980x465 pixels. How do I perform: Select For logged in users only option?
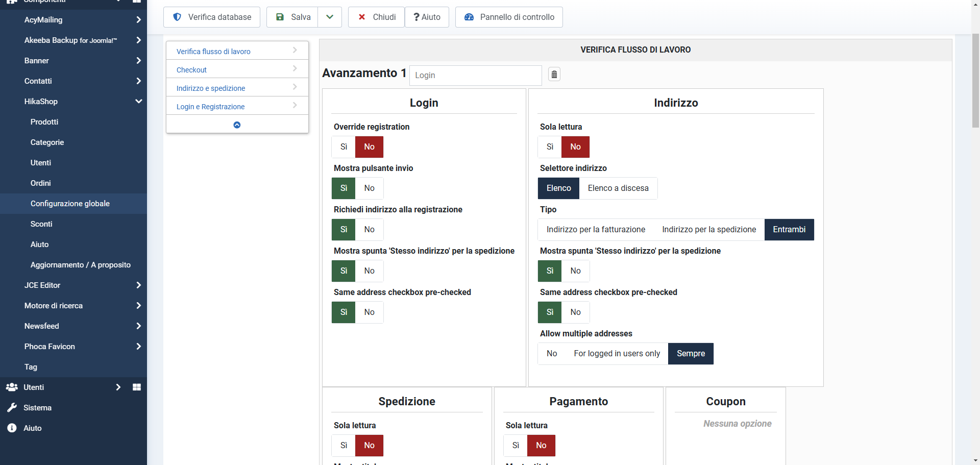[x=617, y=354]
